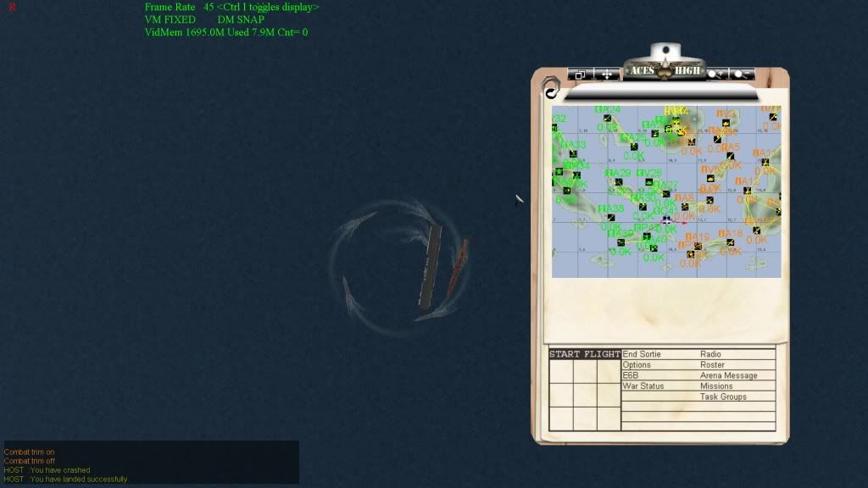The height and width of the screenshot is (488, 868).
Task: Select vehicle base V28 icon on map
Action: click(648, 182)
